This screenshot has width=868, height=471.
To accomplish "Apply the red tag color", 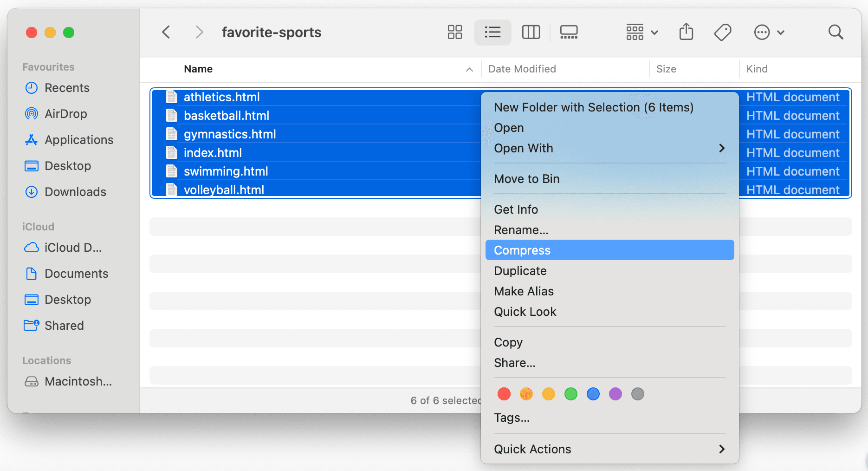I will pyautogui.click(x=504, y=394).
